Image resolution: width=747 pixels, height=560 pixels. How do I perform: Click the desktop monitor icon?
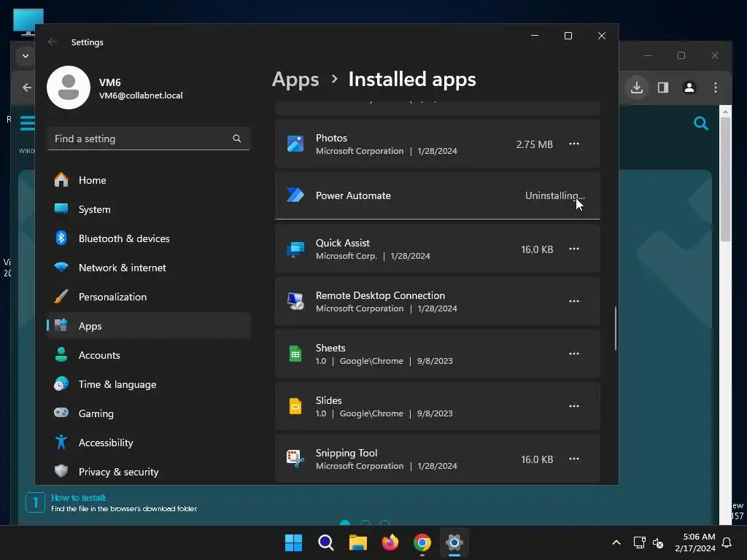(28, 22)
